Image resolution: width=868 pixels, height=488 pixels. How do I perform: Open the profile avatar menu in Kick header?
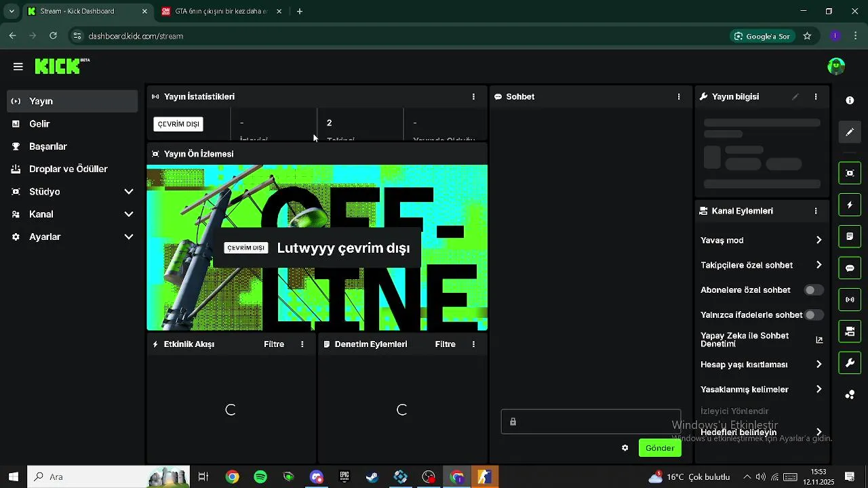point(836,66)
